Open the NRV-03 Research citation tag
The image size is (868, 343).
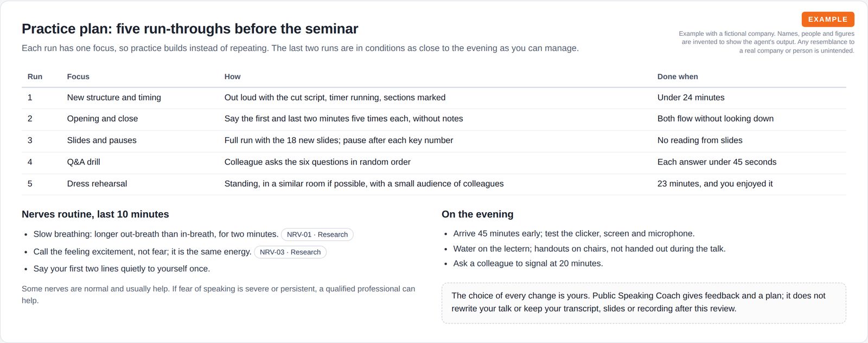290,252
